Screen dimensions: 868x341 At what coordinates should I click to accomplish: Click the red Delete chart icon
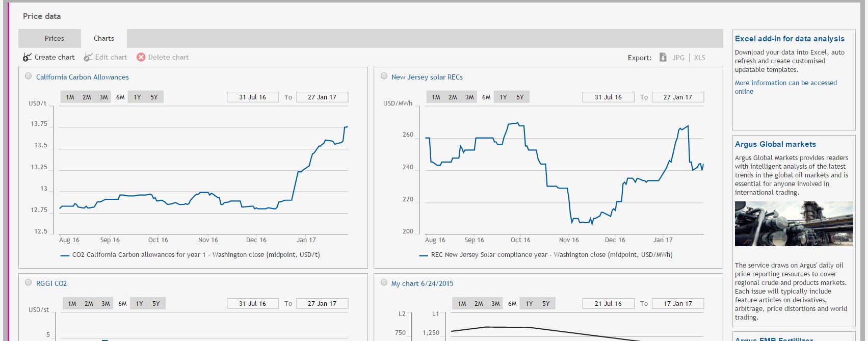[x=141, y=57]
